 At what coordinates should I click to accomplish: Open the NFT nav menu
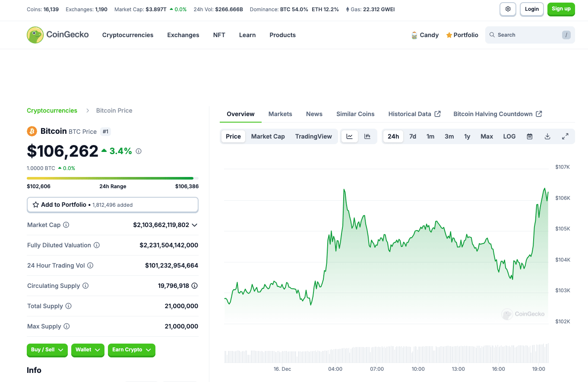coord(219,35)
